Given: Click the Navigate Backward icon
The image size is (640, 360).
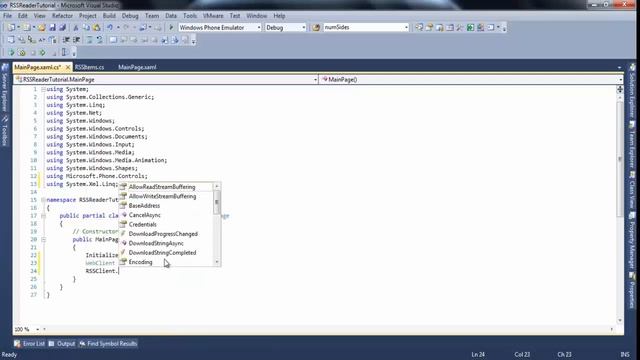Looking at the screenshot, I should [x=143, y=27].
